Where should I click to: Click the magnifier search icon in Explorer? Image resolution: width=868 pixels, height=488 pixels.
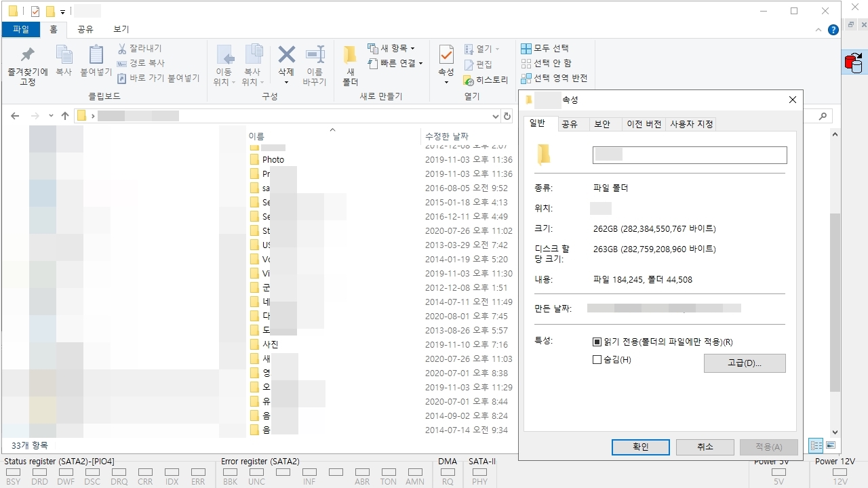(x=823, y=116)
